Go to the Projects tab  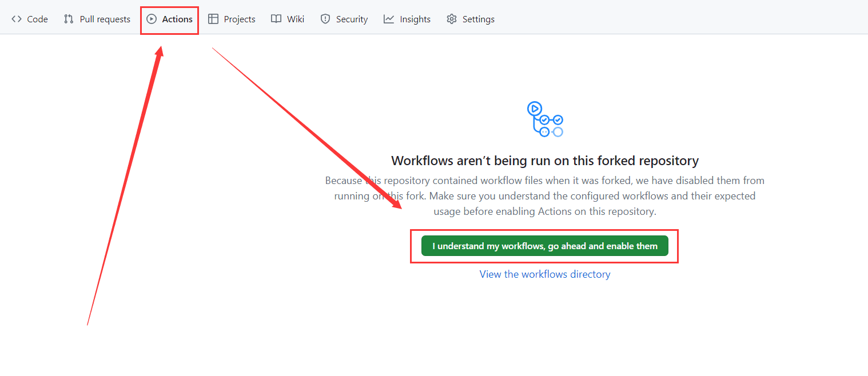coord(240,19)
